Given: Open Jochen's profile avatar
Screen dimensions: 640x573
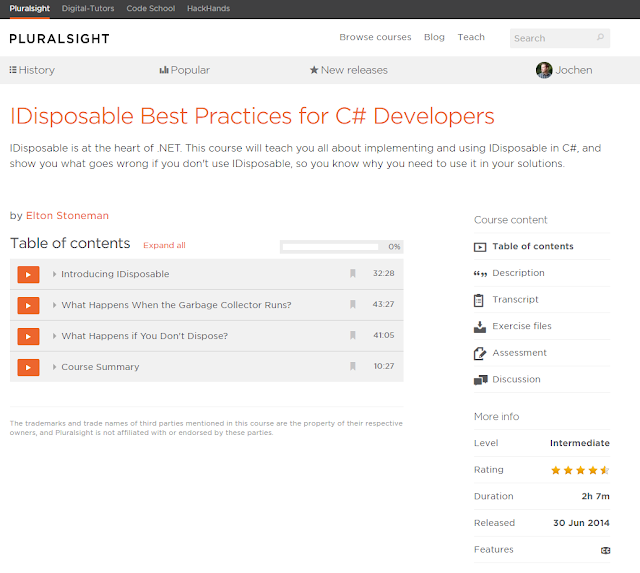Looking at the screenshot, I should click(544, 70).
